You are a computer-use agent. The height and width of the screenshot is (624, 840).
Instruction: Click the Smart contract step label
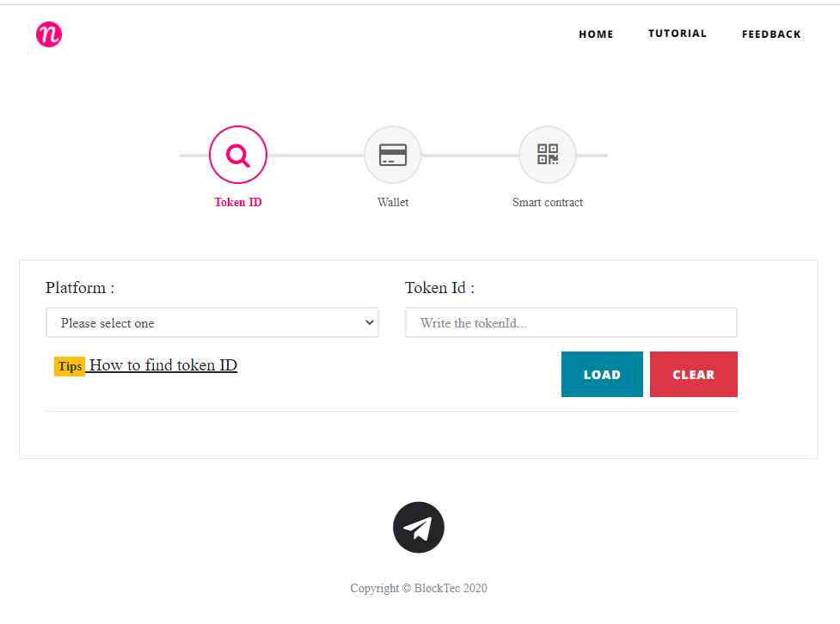coord(548,203)
